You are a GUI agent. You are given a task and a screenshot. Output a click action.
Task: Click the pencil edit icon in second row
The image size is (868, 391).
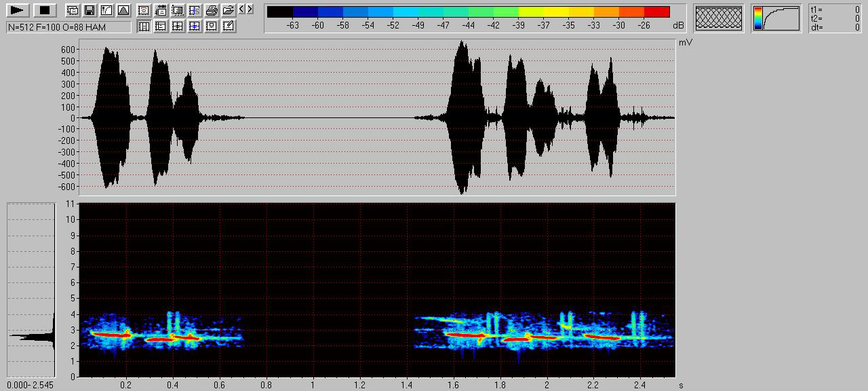(x=229, y=26)
